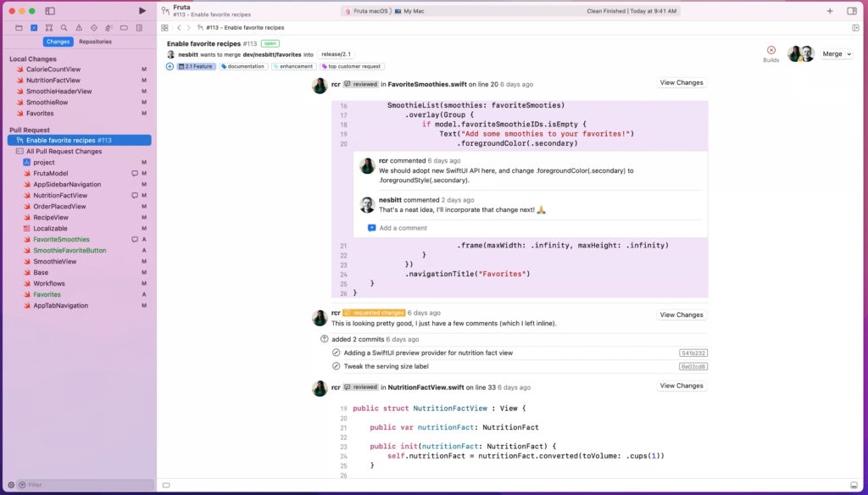Open navigator settings gear icon
The width and height of the screenshot is (868, 495).
pyautogui.click(x=10, y=485)
